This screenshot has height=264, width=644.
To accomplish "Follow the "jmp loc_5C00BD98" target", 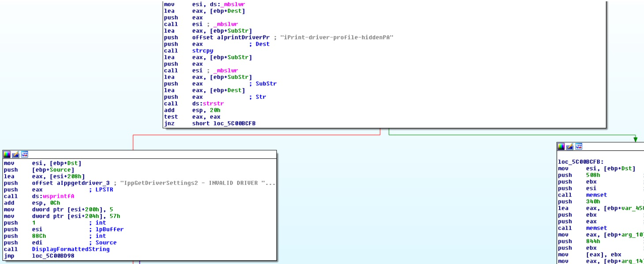I will [53, 256].
